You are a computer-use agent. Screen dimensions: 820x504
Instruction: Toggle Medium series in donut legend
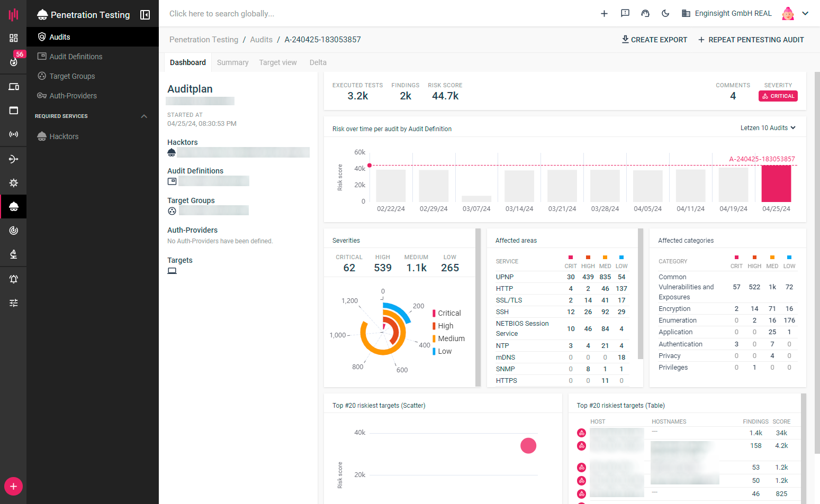[x=450, y=338]
